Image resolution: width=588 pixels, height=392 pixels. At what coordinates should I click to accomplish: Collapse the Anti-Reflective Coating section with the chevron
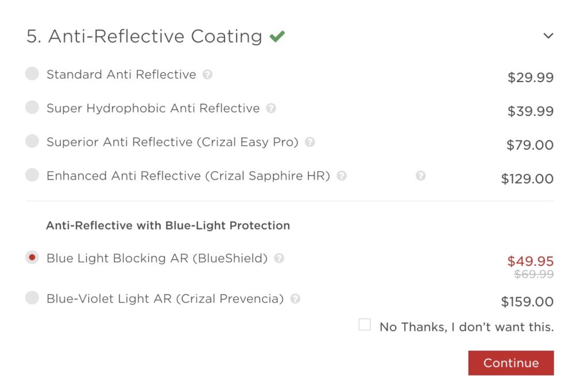pos(548,35)
